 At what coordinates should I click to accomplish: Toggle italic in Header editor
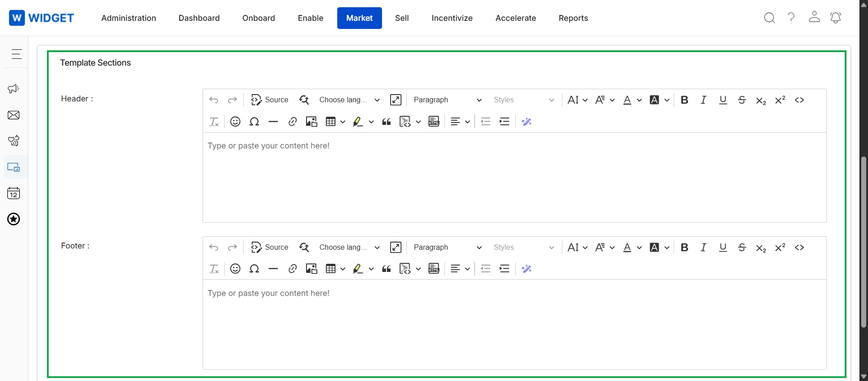[x=703, y=100]
